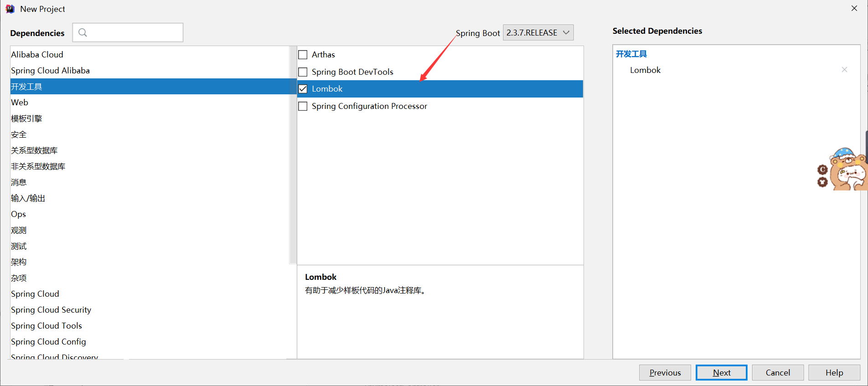Viewport: 868px width, 386px height.
Task: Choose Spring Cloud Config category
Action: (150, 342)
